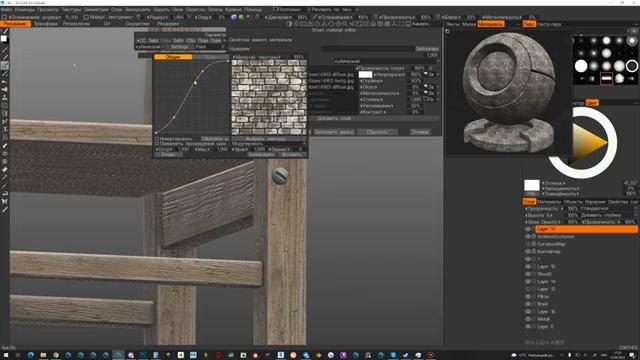Click the Заполнить маску button
640x360 pixels.
[x=333, y=132]
